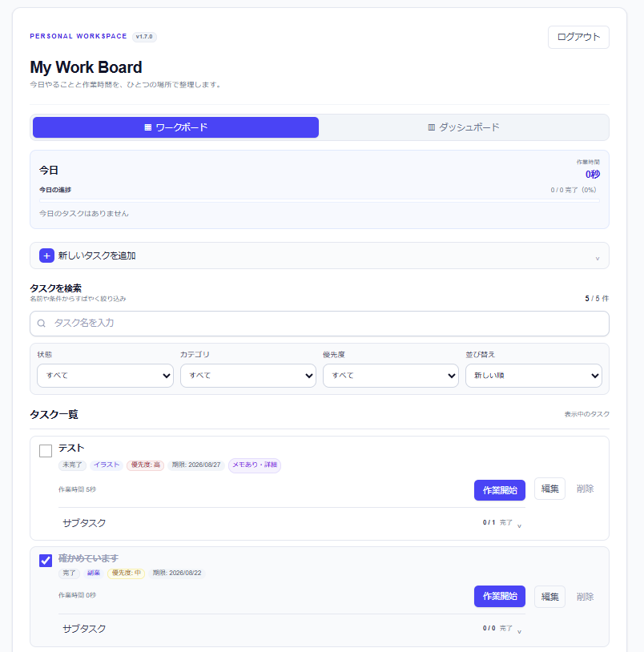Click today's progress bar

[320, 200]
